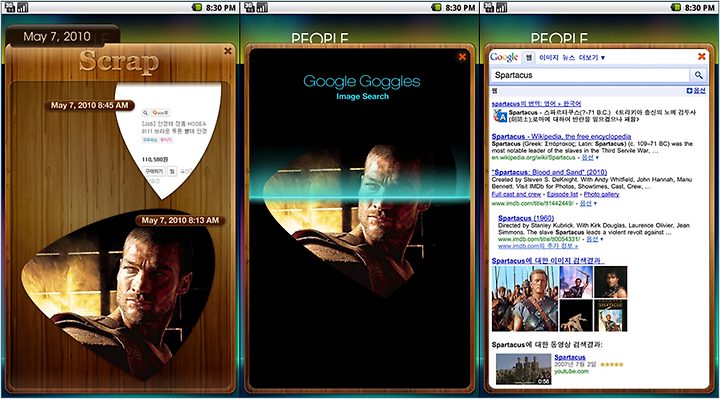Click the plus options icon under search box

coord(689,90)
